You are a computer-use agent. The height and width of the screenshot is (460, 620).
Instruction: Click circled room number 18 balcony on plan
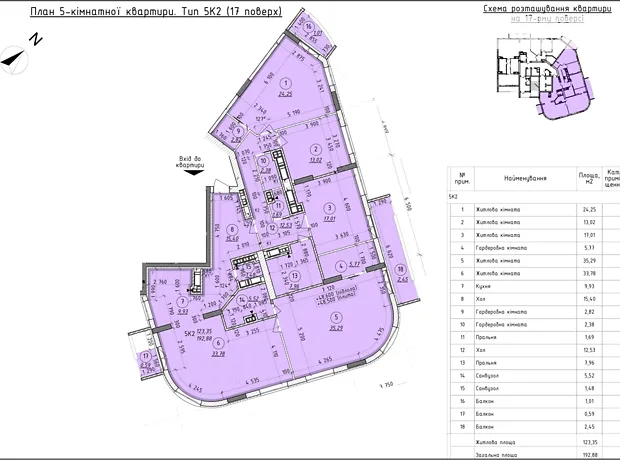(402, 270)
